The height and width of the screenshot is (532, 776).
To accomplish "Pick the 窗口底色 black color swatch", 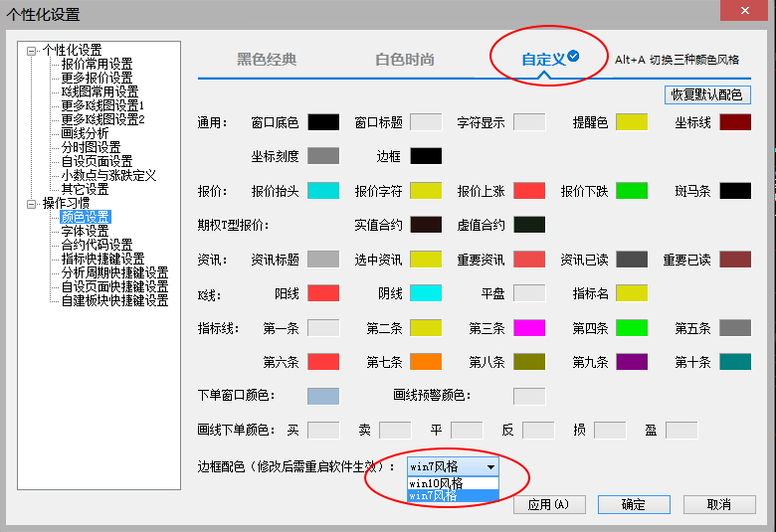I will (323, 122).
